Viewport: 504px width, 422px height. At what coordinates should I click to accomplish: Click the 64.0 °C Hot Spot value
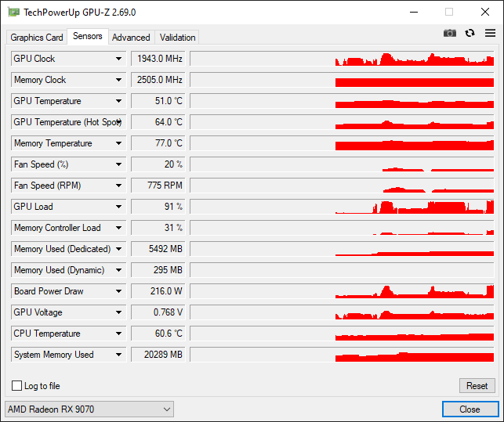[x=158, y=122]
